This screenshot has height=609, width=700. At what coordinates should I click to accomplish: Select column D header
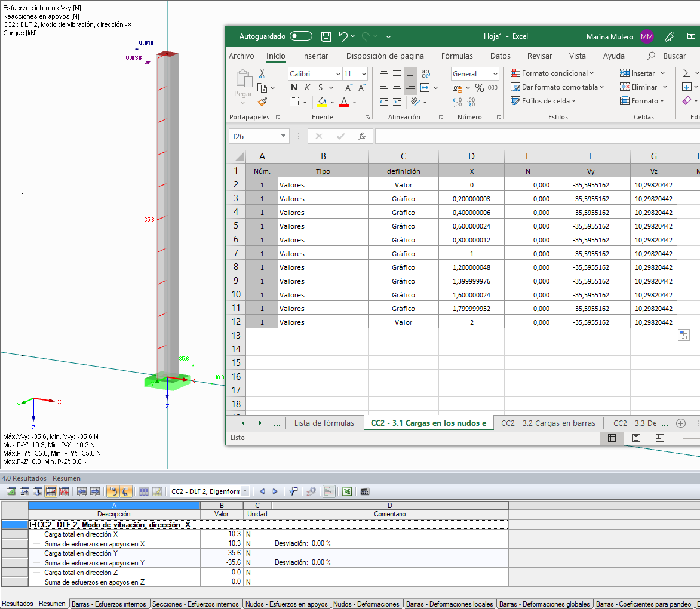[x=471, y=156]
